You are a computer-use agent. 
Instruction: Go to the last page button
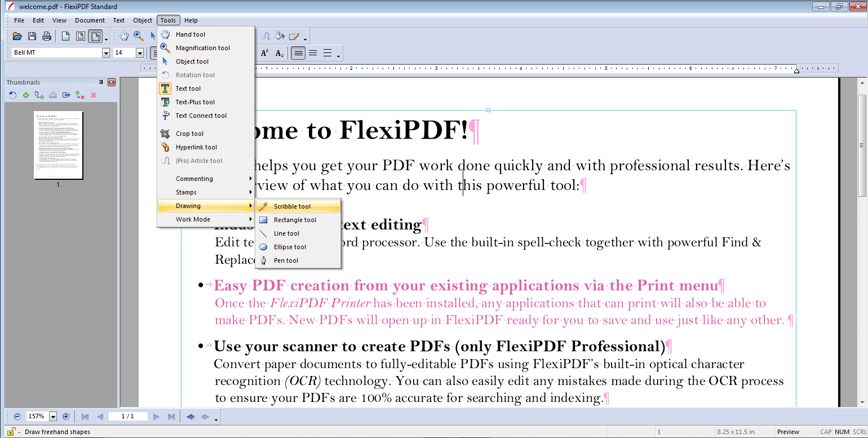click(x=171, y=417)
